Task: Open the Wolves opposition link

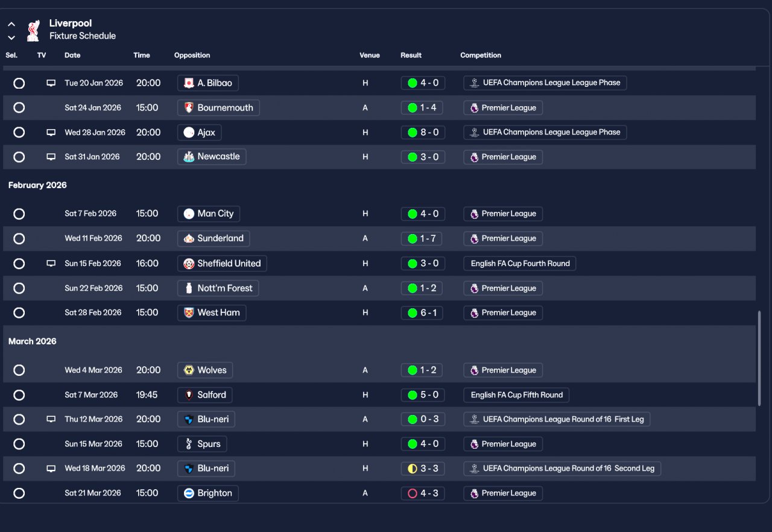Action: pos(205,370)
